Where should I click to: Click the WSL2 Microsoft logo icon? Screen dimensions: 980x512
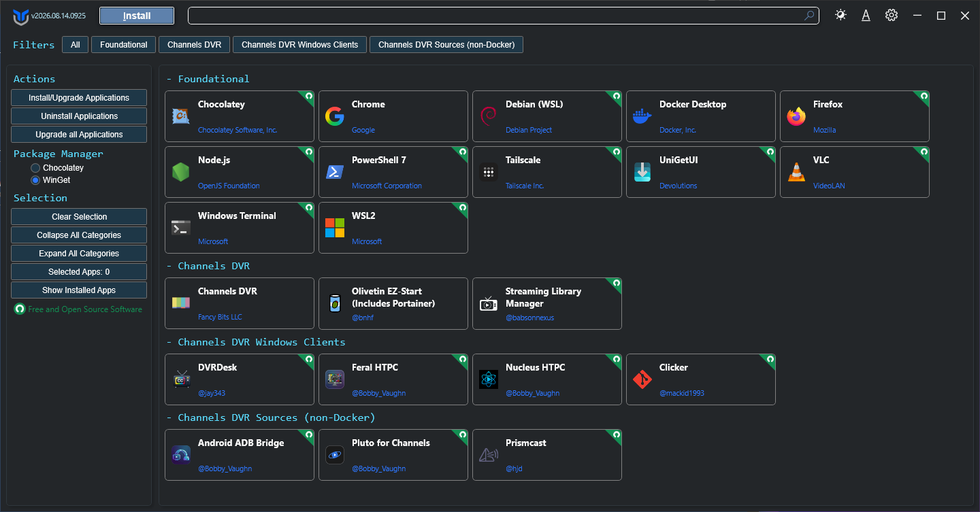335,228
